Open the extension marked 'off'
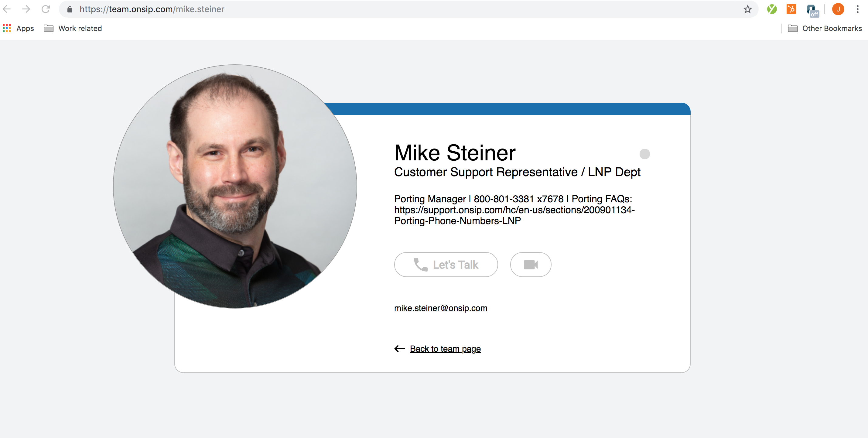The width and height of the screenshot is (868, 438). coord(812,10)
